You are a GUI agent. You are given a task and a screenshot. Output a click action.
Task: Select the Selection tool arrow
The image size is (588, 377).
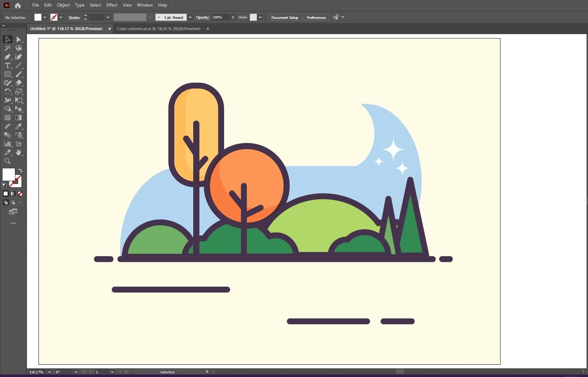[7, 39]
